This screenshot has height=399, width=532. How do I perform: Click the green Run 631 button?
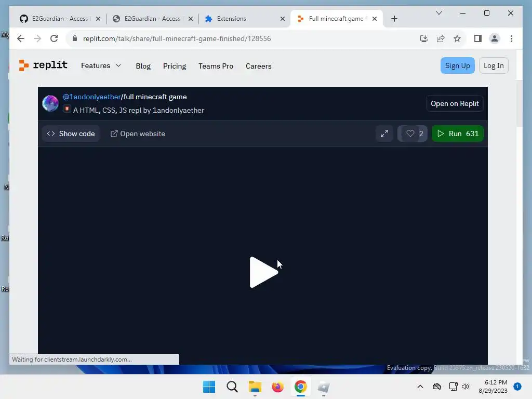click(x=457, y=134)
